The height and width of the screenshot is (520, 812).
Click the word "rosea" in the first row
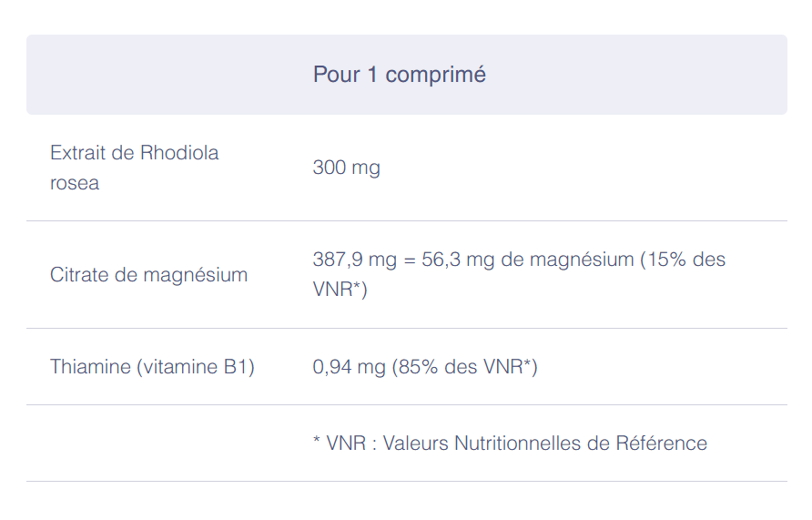coord(75,183)
